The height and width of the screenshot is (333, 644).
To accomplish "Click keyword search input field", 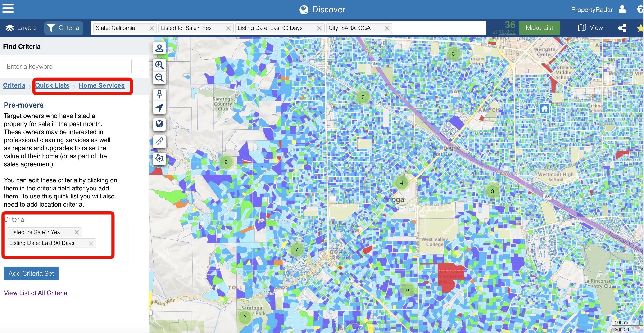I will (x=68, y=66).
